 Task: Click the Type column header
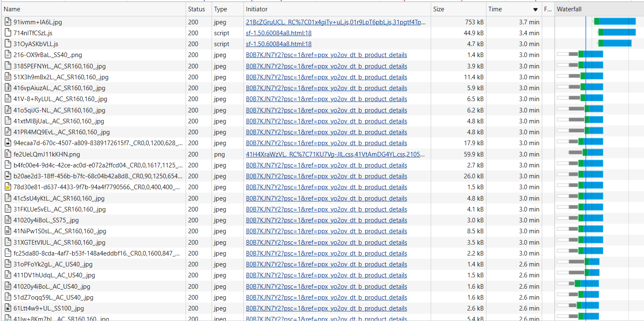tap(220, 9)
